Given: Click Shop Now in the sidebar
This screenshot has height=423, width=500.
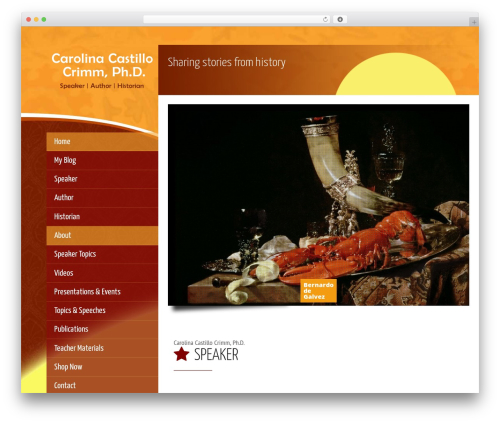Looking at the screenshot, I should 102,367.
